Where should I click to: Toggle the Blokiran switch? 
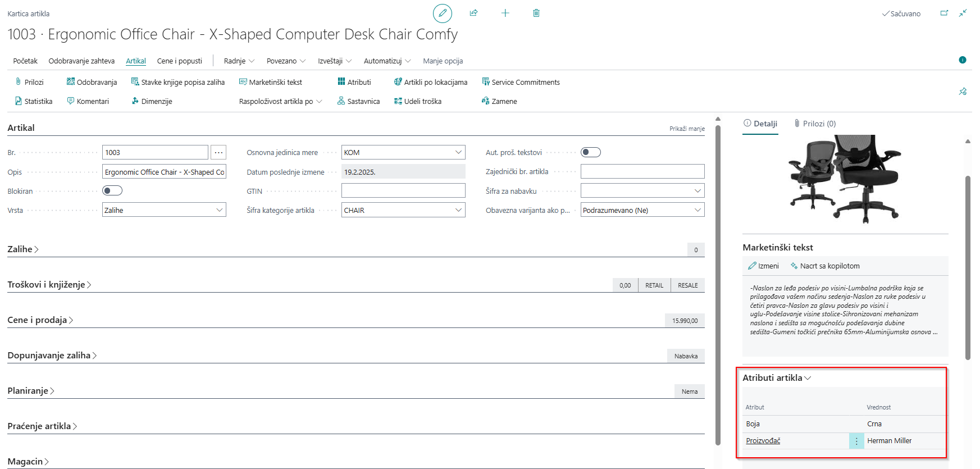tap(112, 190)
